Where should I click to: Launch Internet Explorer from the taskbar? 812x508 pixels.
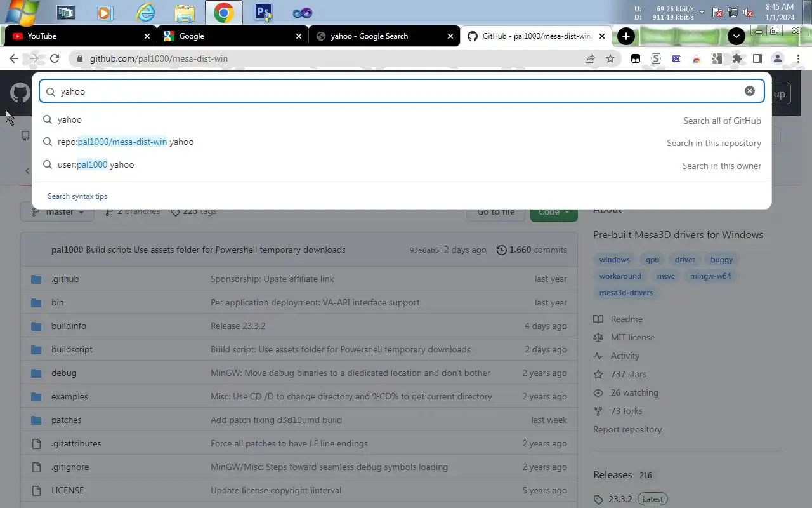145,12
